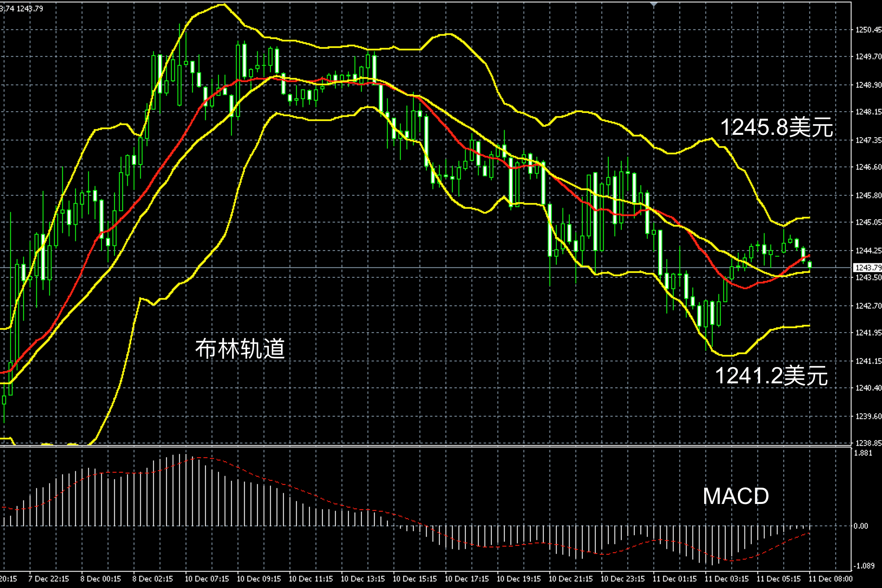Screen dimensions: 882x588
Task: Click the 1246.60 price scale label
Action: click(868, 167)
